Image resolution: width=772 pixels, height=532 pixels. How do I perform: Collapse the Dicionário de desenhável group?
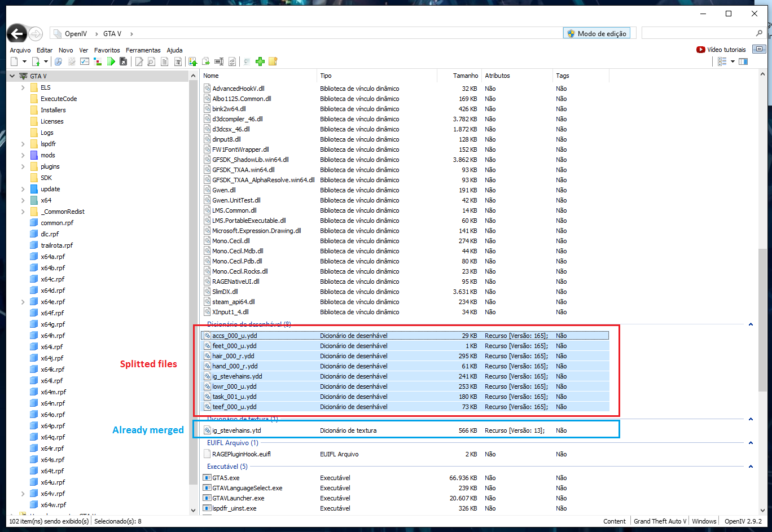click(751, 324)
